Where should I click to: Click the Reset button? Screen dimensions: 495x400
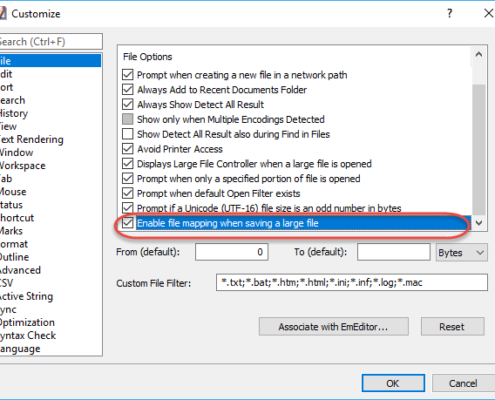[x=452, y=326]
